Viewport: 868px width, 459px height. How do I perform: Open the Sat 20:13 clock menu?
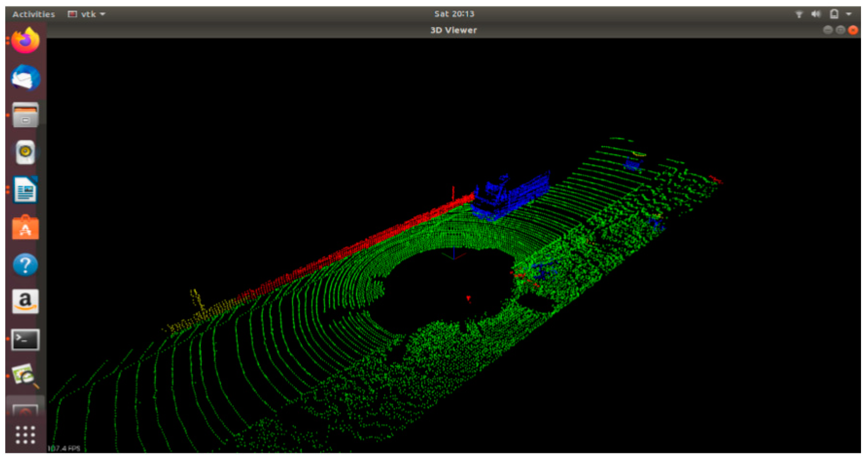454,14
